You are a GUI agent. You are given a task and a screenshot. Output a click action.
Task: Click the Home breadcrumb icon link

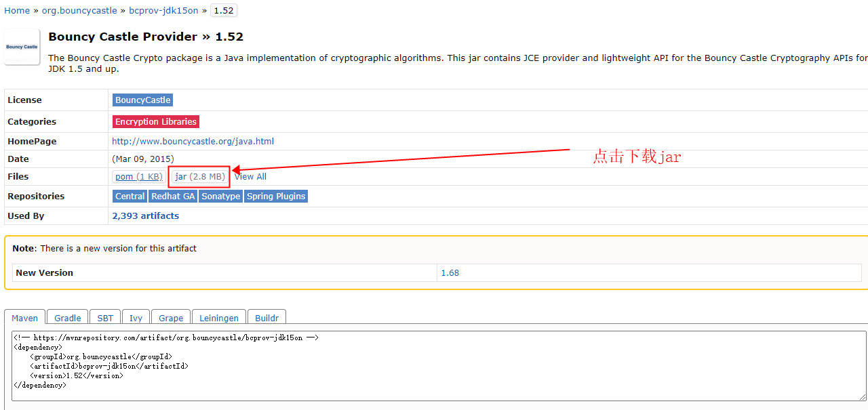(16, 10)
